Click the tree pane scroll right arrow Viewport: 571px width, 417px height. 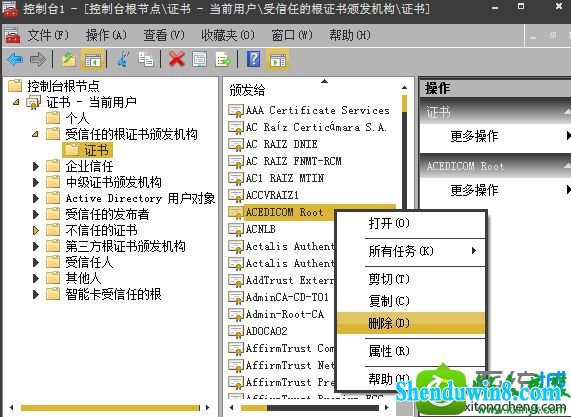(208, 408)
